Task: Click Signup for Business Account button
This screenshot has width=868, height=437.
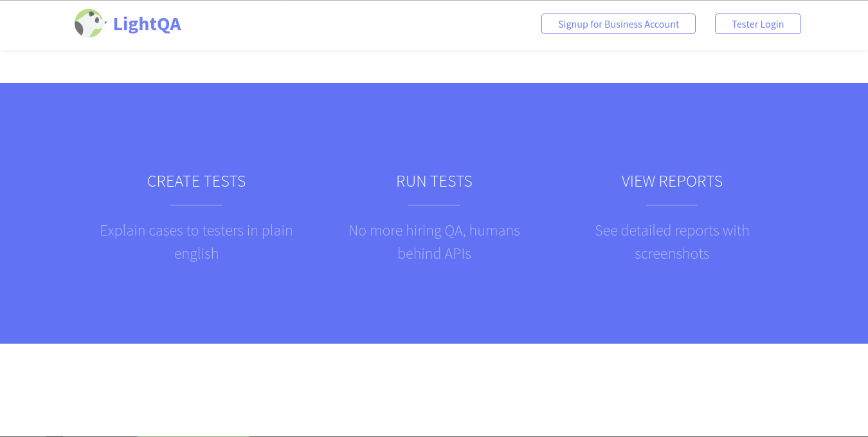Action: point(619,24)
